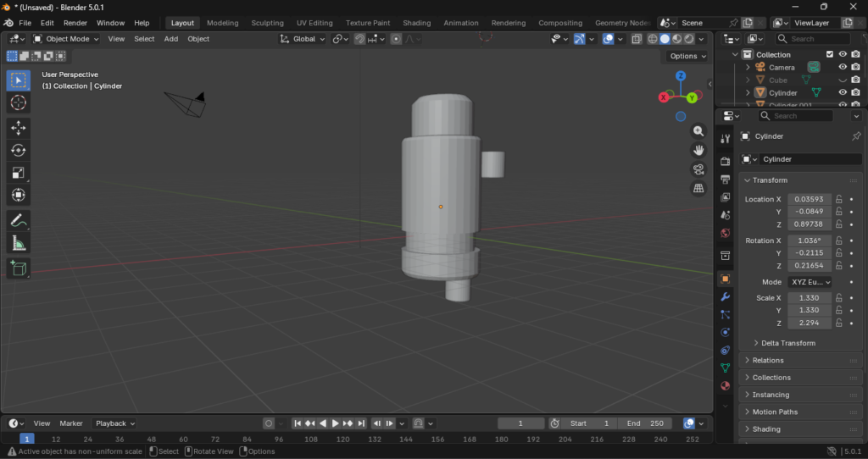Open the Render menu
The width and height of the screenshot is (868, 459).
(75, 23)
